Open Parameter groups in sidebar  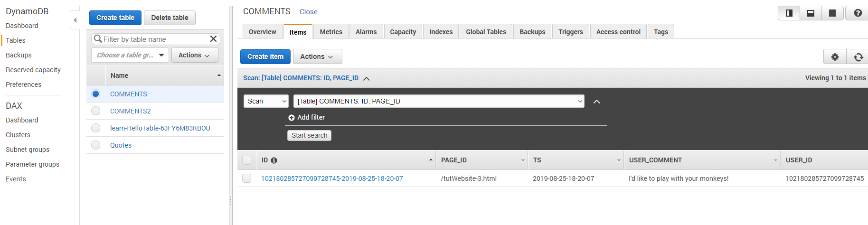(x=32, y=164)
